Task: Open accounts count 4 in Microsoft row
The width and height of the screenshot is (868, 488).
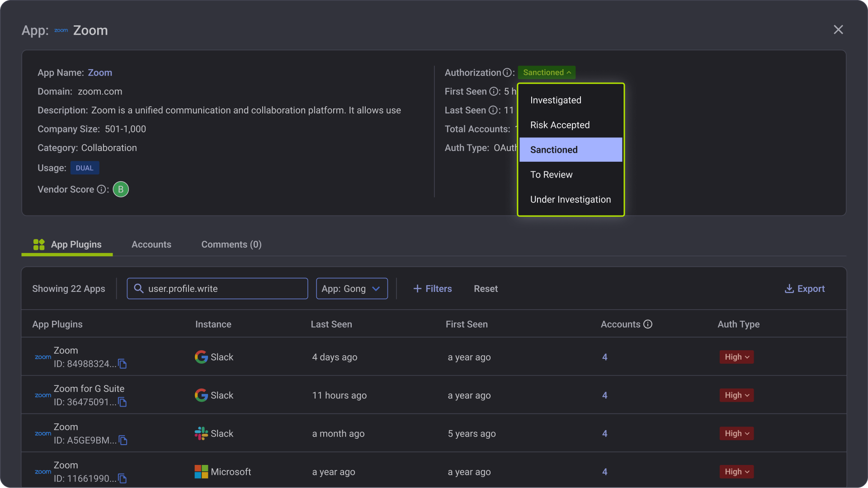Action: tap(604, 472)
